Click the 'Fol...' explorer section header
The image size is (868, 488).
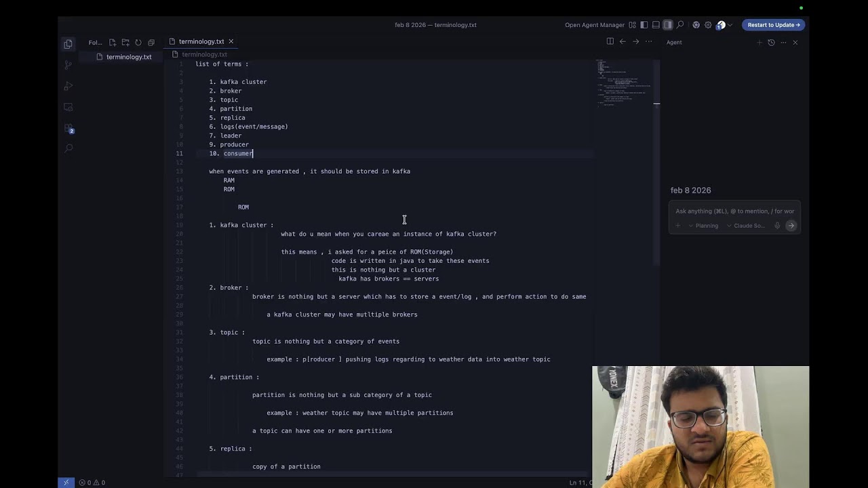point(95,42)
